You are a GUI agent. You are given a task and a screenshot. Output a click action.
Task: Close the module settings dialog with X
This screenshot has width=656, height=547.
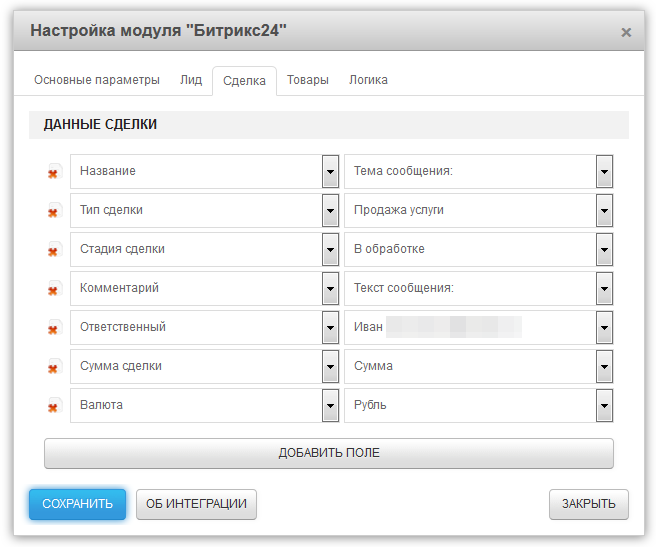click(x=626, y=32)
